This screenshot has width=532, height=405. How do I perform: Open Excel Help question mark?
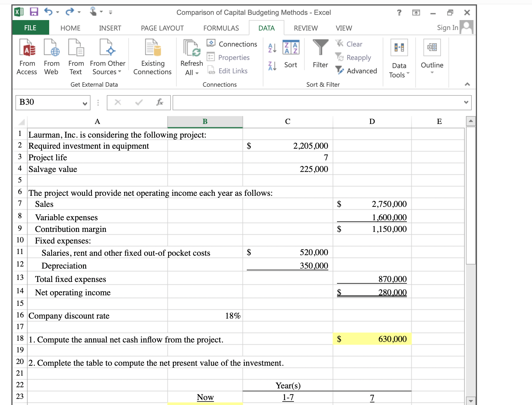(x=399, y=13)
